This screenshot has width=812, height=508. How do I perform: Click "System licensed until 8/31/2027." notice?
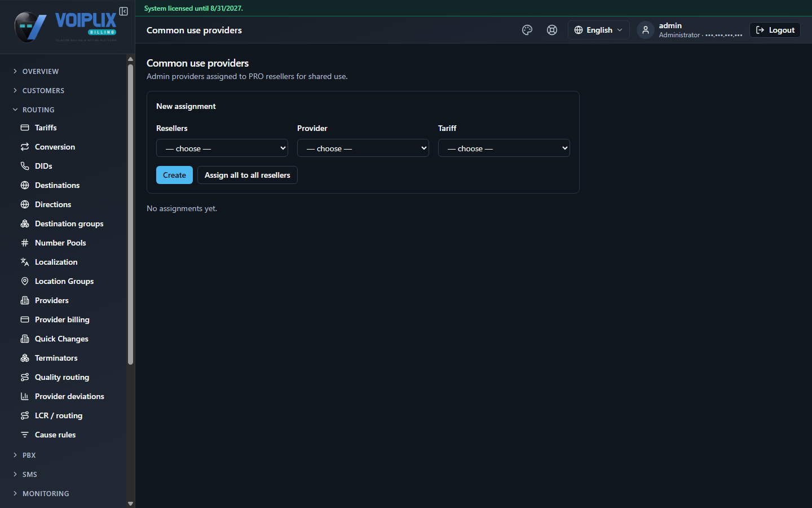pos(193,8)
